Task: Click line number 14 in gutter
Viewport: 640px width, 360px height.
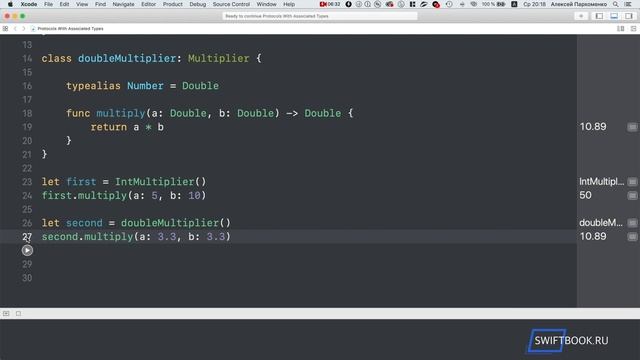Action: (27, 58)
